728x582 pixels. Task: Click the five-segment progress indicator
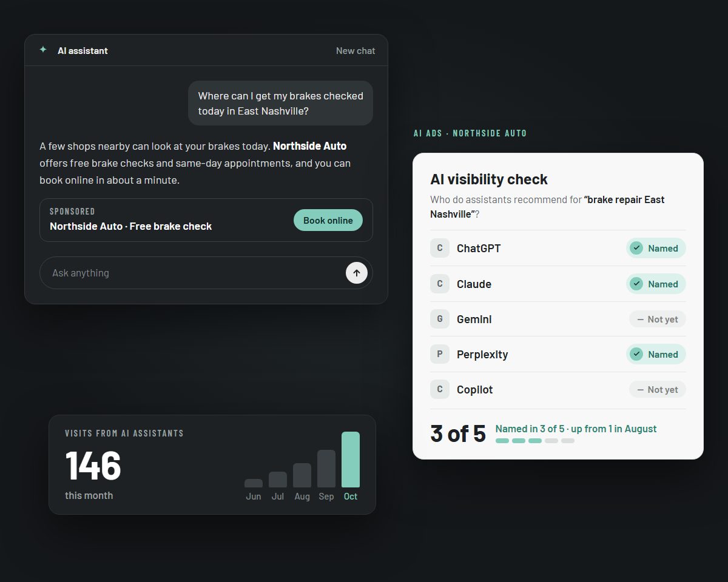(x=535, y=441)
